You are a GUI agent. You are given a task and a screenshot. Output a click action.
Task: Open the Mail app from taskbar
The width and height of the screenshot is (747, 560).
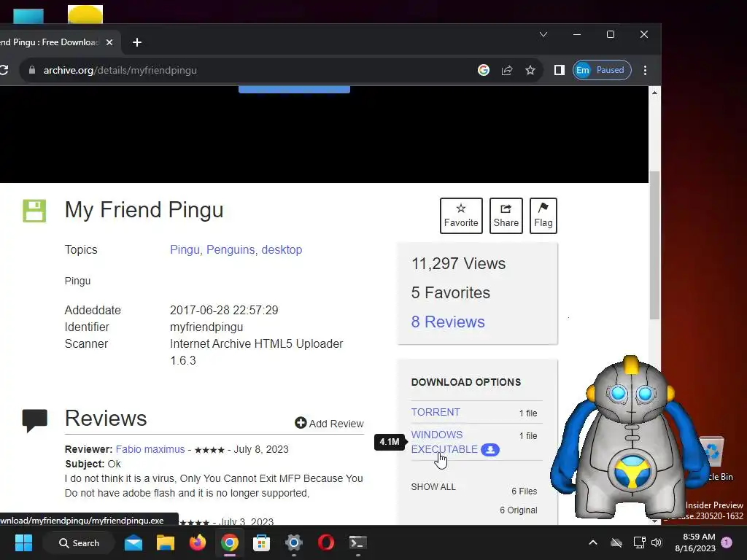click(x=133, y=542)
